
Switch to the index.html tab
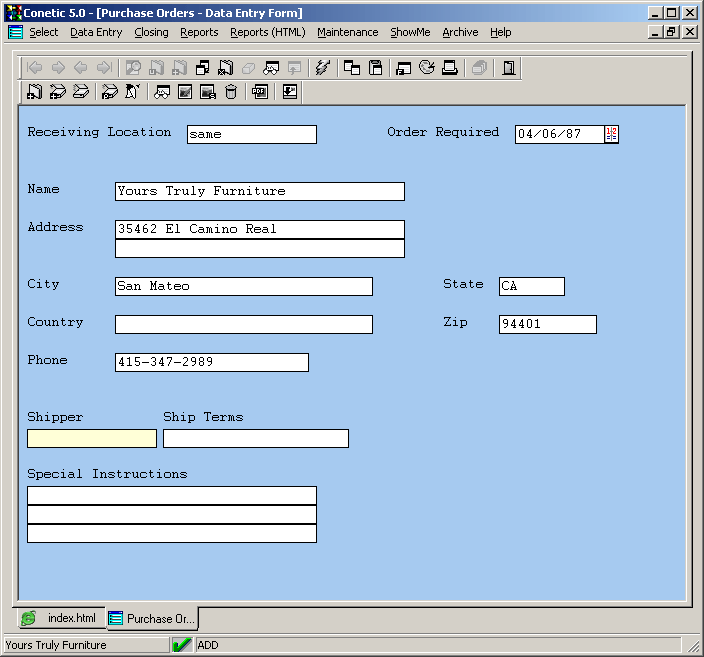(x=59, y=619)
